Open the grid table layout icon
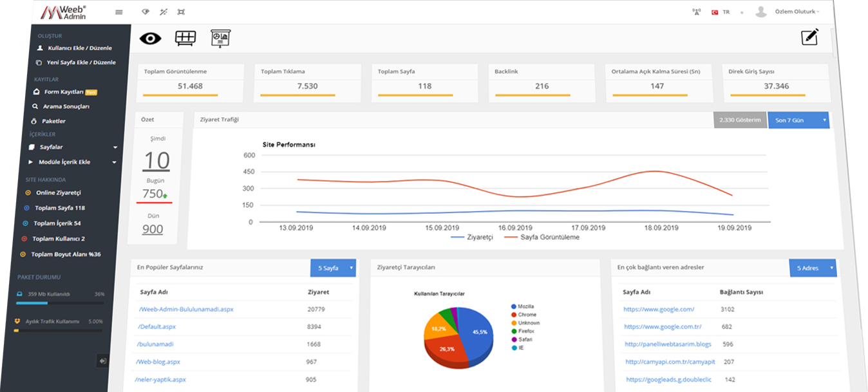 coord(185,39)
